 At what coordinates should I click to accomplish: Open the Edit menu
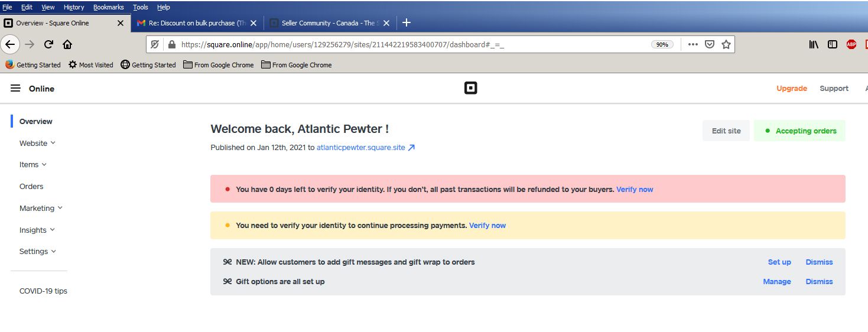[x=27, y=7]
